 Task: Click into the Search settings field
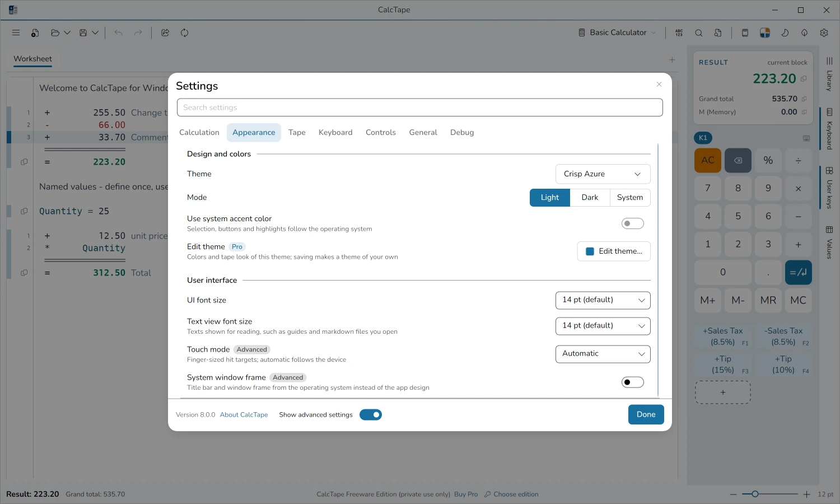tap(420, 108)
